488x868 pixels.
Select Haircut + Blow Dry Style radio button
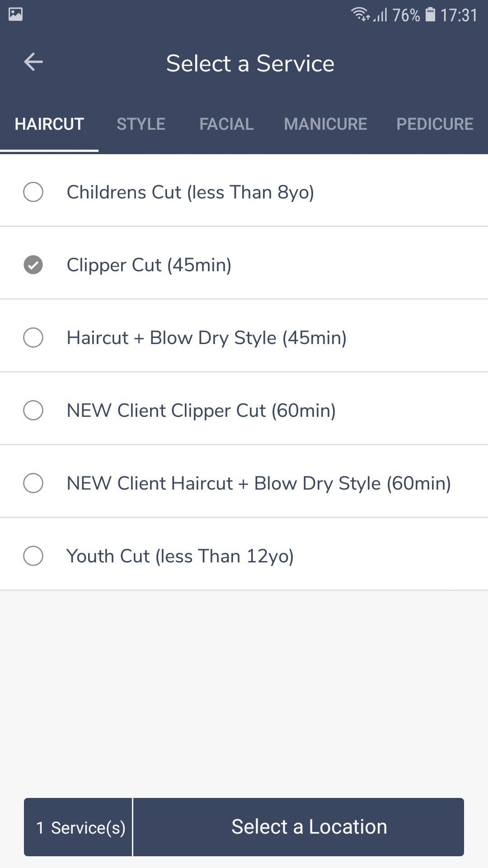(x=33, y=337)
